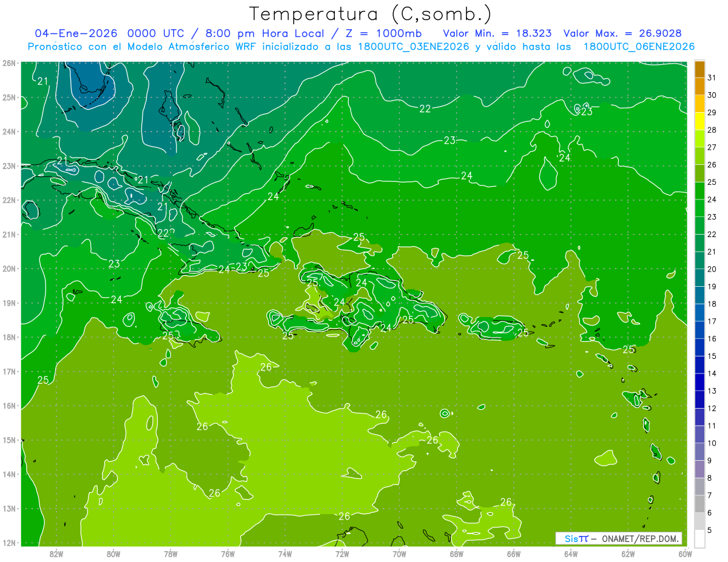Click the color scale label '18'
This screenshot has width=728, height=562.
click(x=712, y=304)
